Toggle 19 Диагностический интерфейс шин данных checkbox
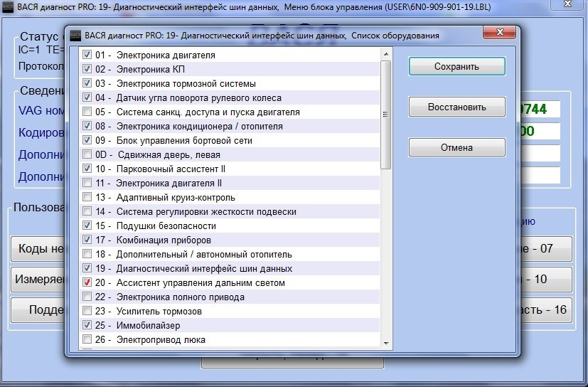The image size is (588, 387). point(87,269)
